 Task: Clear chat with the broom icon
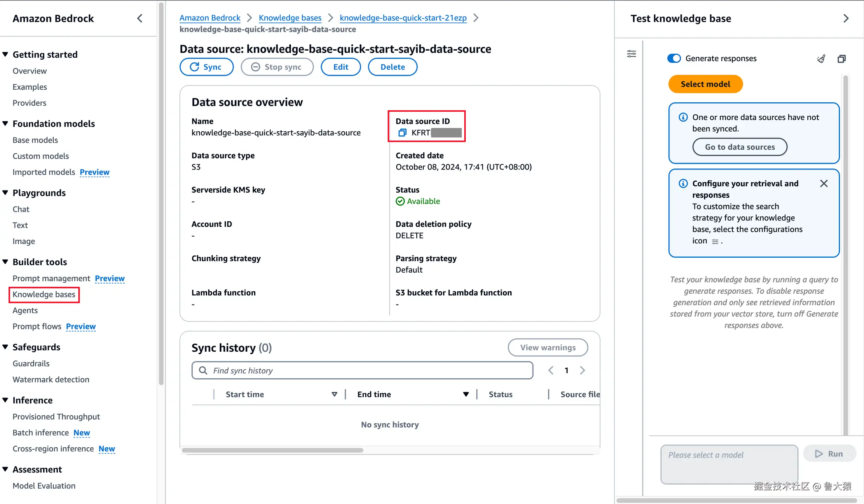[821, 59]
